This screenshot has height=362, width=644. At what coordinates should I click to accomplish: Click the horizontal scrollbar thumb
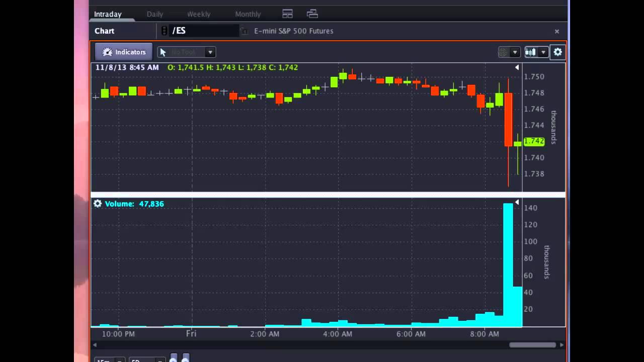click(532, 345)
